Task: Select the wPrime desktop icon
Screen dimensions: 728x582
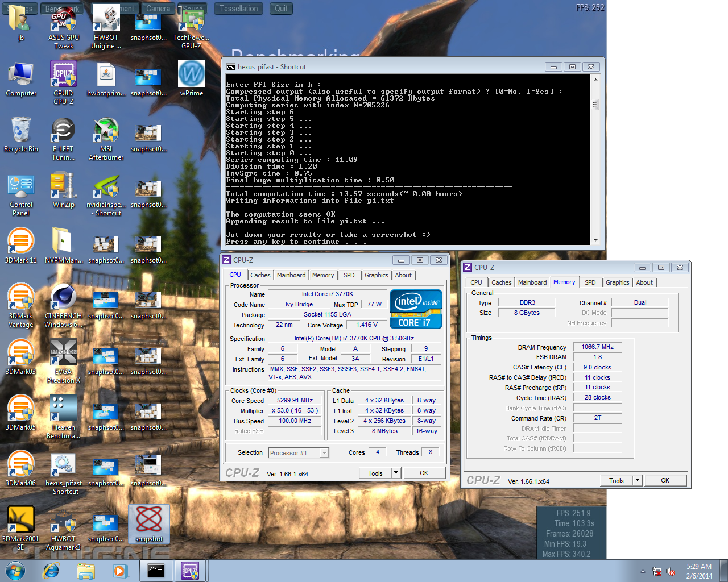Action: pos(191,79)
